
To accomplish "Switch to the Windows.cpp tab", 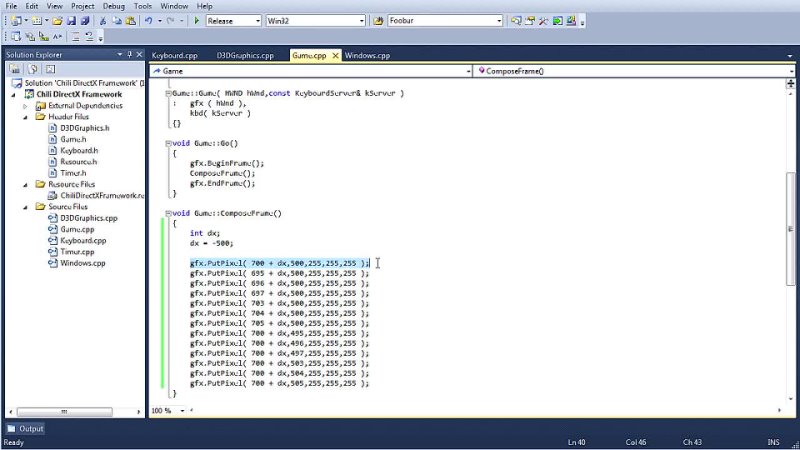I will pyautogui.click(x=367, y=56).
